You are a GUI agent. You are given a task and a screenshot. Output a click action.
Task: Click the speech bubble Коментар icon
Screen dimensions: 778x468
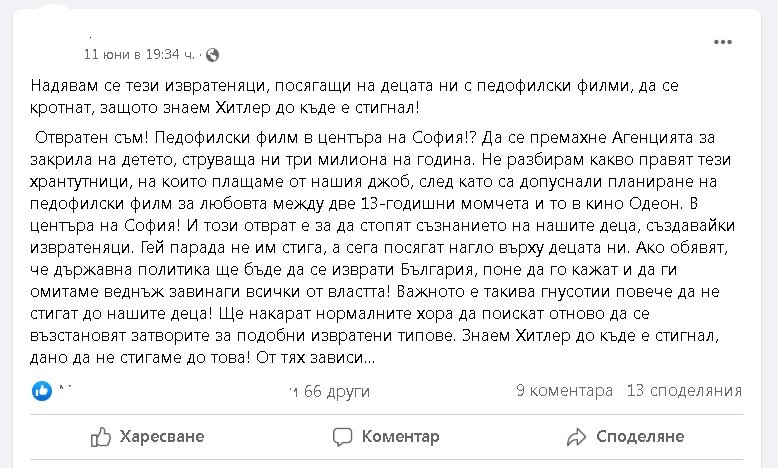343,437
